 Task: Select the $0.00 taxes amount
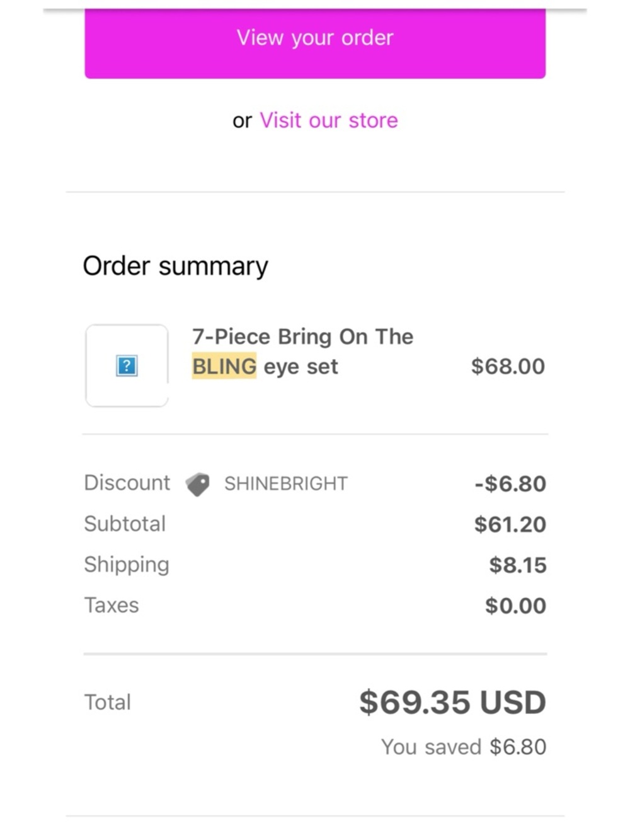pos(515,606)
